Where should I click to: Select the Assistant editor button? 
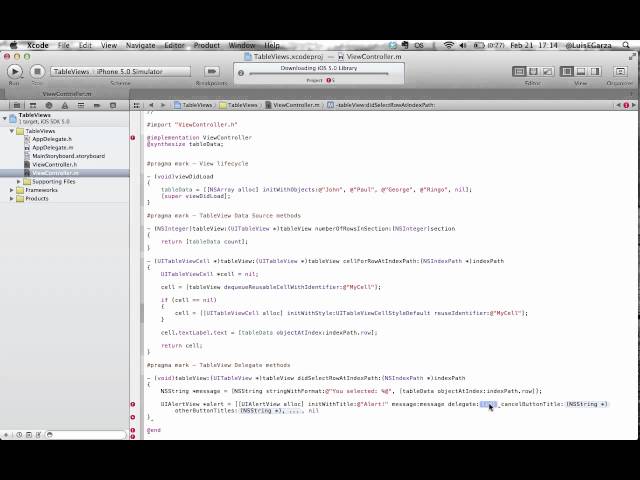tap(533, 71)
